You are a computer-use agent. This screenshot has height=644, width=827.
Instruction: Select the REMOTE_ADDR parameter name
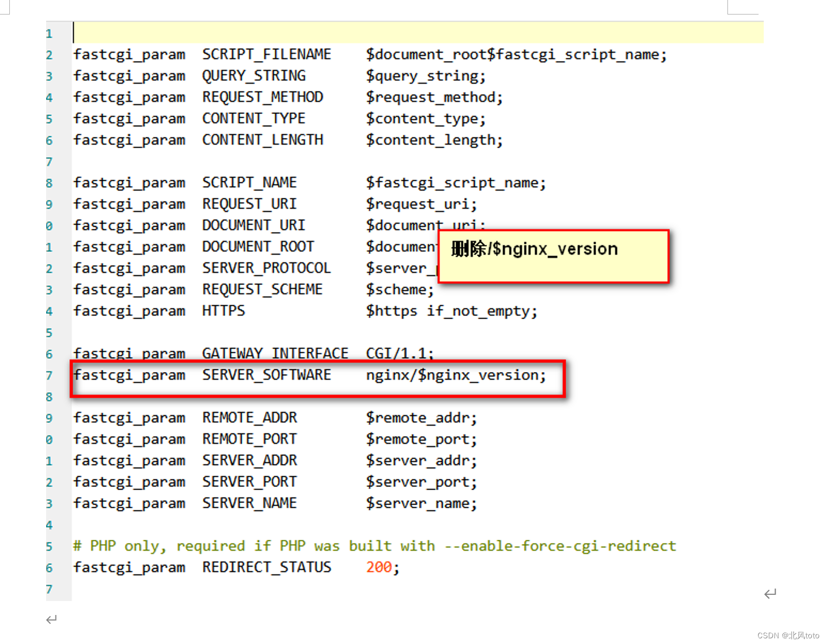[249, 418]
